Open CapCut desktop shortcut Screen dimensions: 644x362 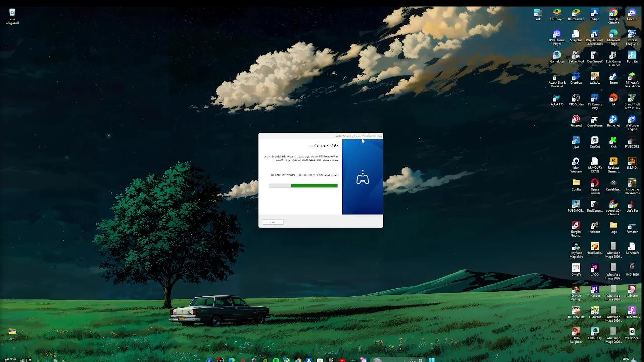595,142
